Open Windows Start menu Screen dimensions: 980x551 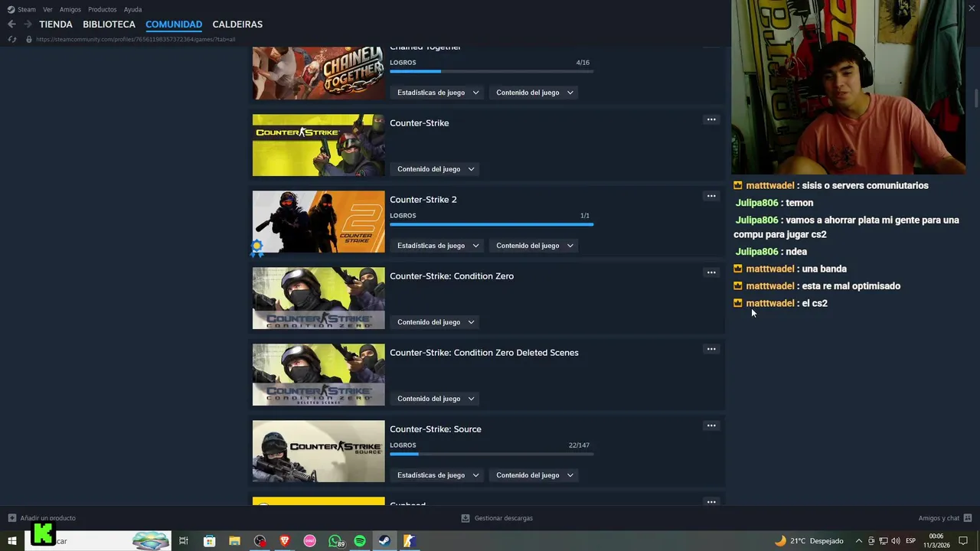[12, 541]
